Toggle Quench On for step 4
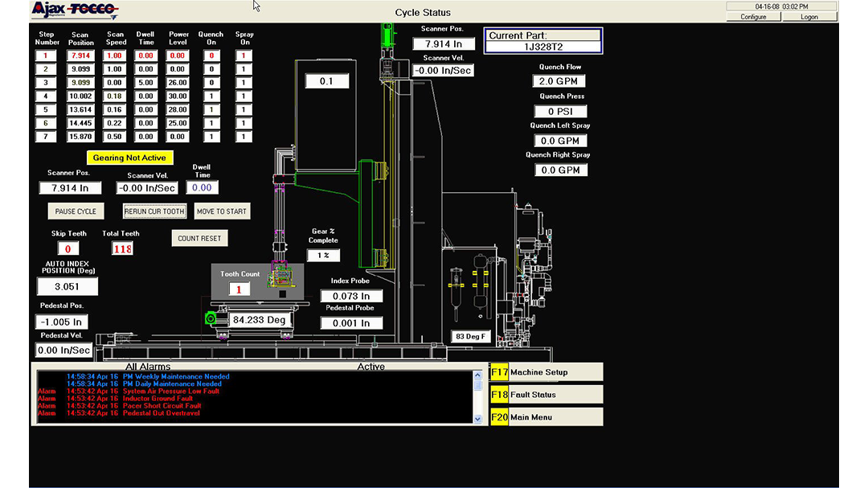The height and width of the screenshot is (488, 868). (211, 96)
